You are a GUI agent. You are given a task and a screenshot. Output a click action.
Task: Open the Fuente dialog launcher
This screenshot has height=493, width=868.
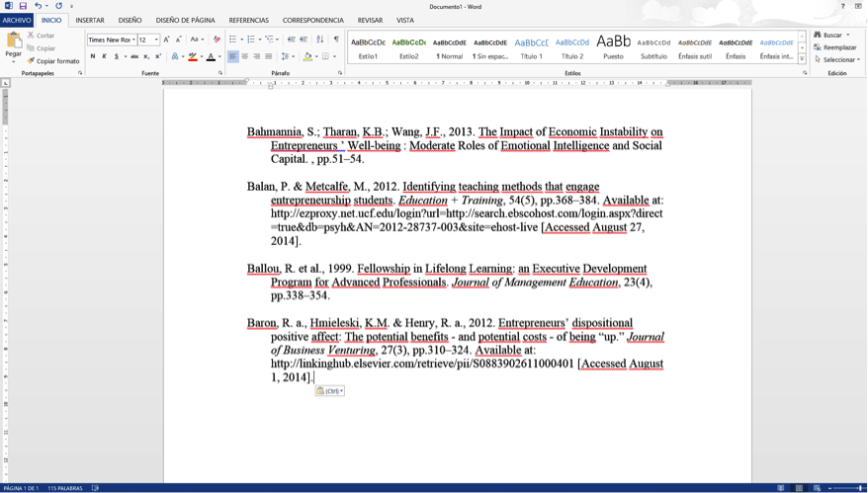pyautogui.click(x=220, y=73)
